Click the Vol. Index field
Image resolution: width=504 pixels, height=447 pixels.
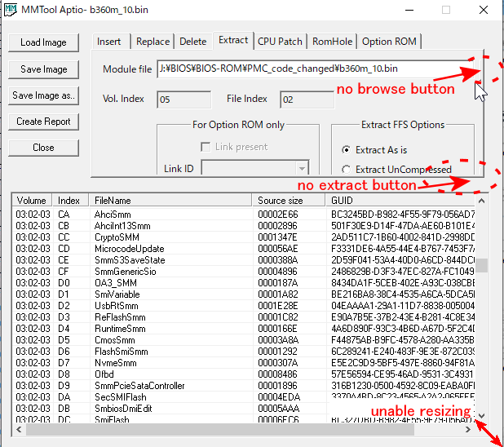[184, 100]
